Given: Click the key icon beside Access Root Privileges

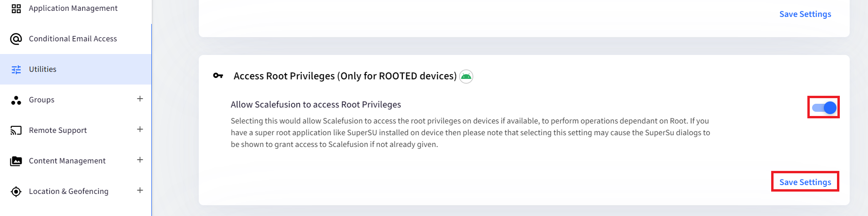Looking at the screenshot, I should 218,76.
